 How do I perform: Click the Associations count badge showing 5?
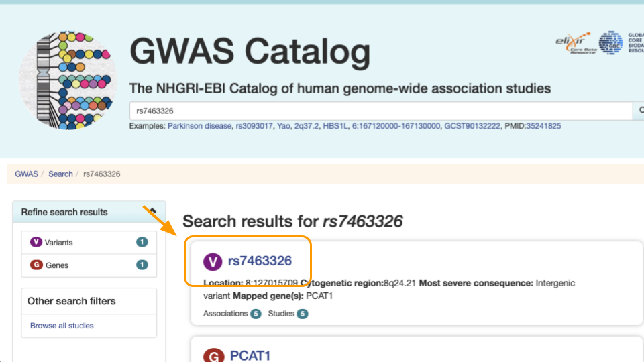[x=256, y=314]
